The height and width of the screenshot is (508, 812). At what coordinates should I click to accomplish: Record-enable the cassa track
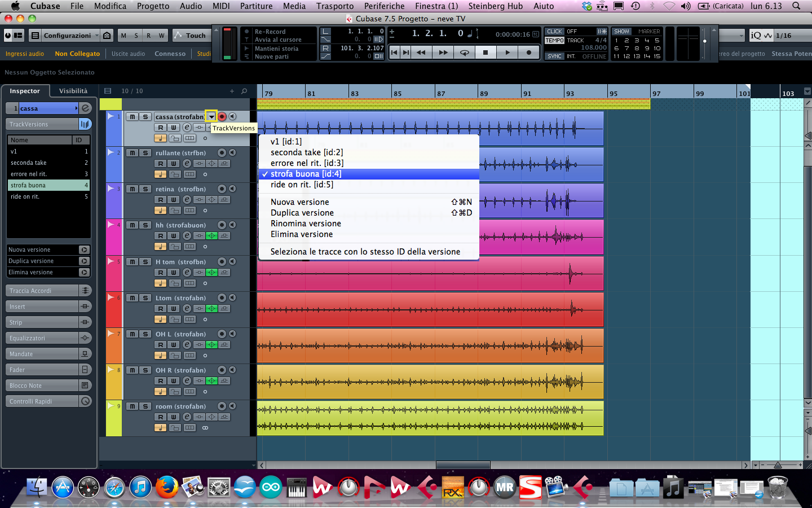222,116
